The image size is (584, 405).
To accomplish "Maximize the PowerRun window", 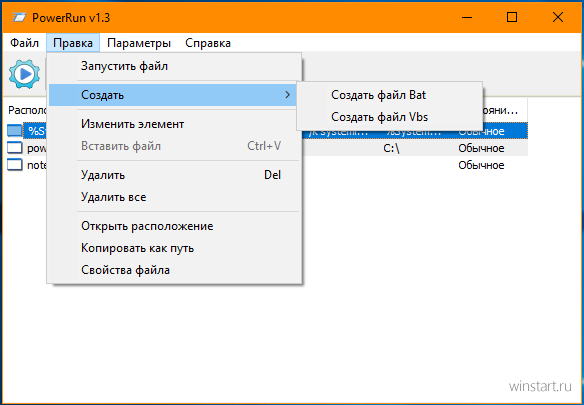I will [512, 17].
